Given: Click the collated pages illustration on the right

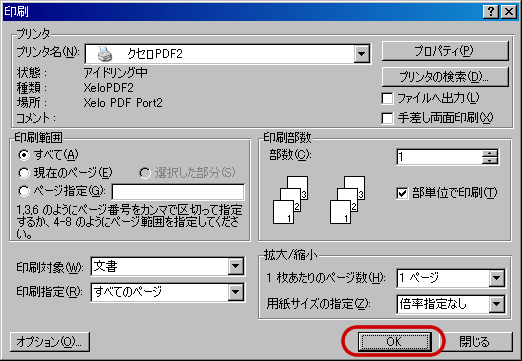Looking at the screenshot, I should (x=347, y=200).
